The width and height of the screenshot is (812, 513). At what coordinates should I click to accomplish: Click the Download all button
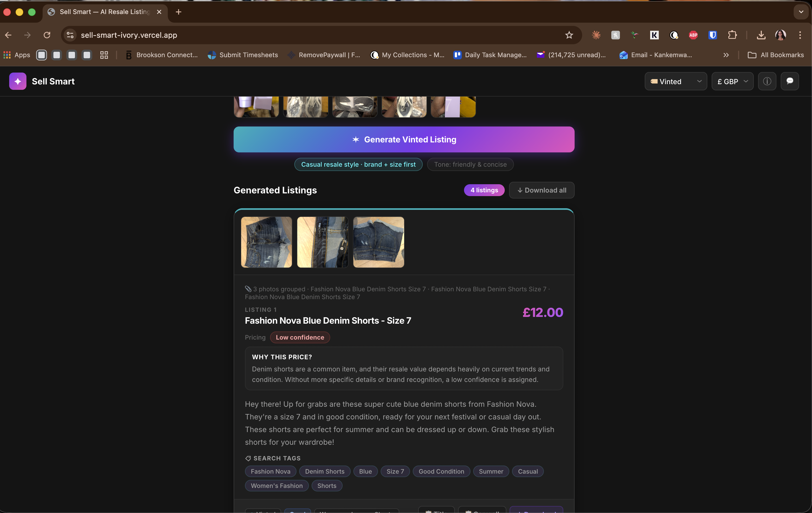[541, 190]
